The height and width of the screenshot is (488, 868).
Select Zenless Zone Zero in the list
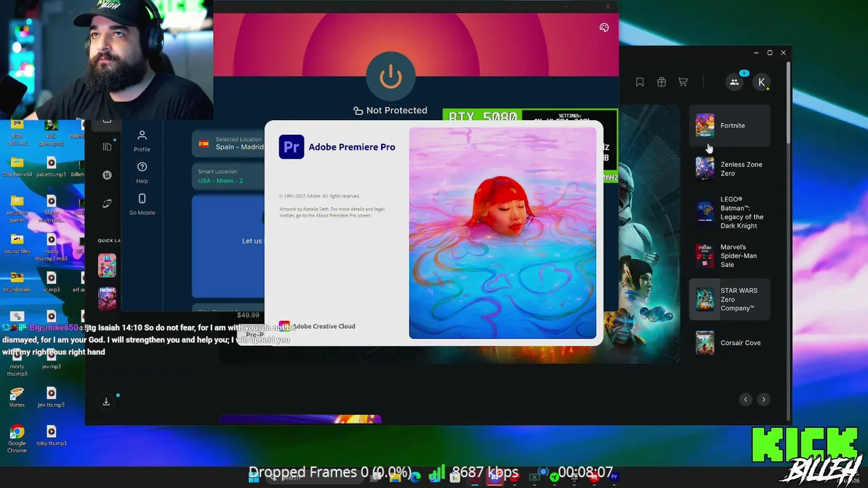[x=730, y=169]
